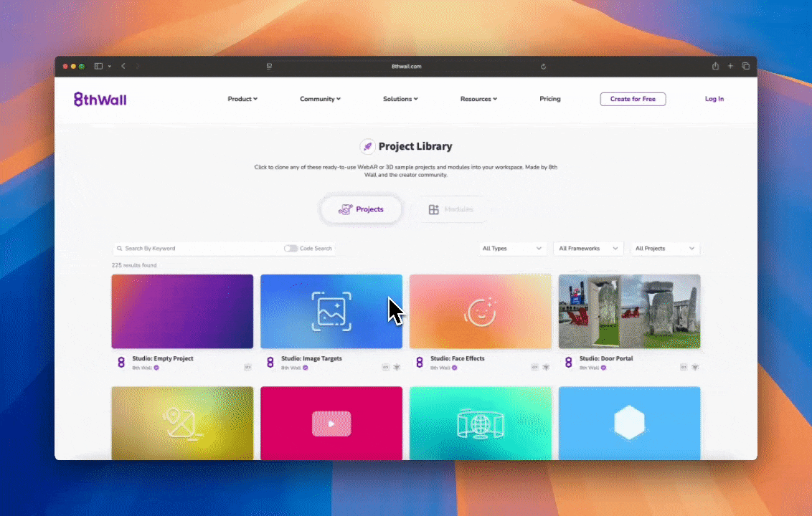Open the All Types dropdown
Image resolution: width=812 pixels, height=516 pixels.
[x=513, y=249]
